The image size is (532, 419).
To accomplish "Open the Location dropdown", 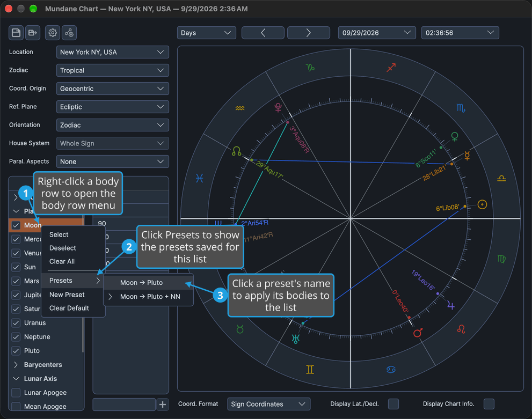I will click(x=112, y=52).
